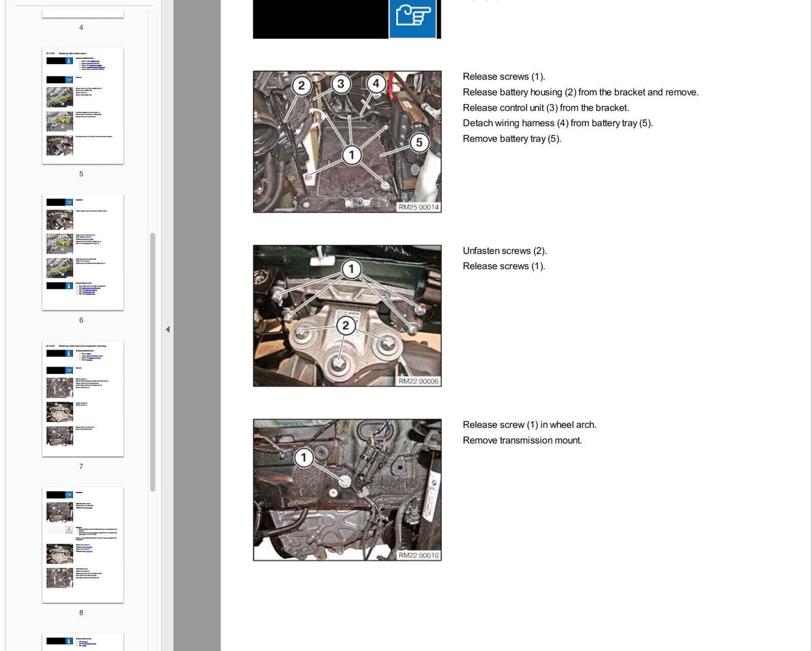Screen dimensions: 812x651
Task: Open the page 5 thumbnail
Action: pyautogui.click(x=83, y=106)
